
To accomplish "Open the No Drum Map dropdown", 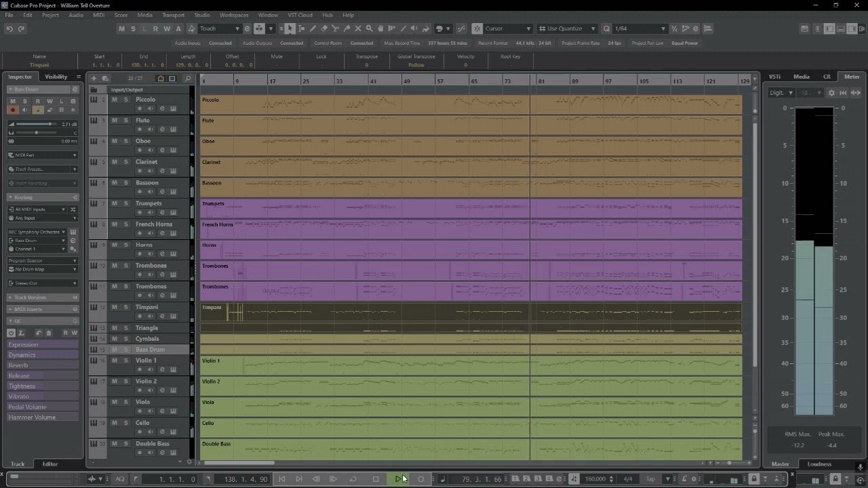I will [42, 269].
